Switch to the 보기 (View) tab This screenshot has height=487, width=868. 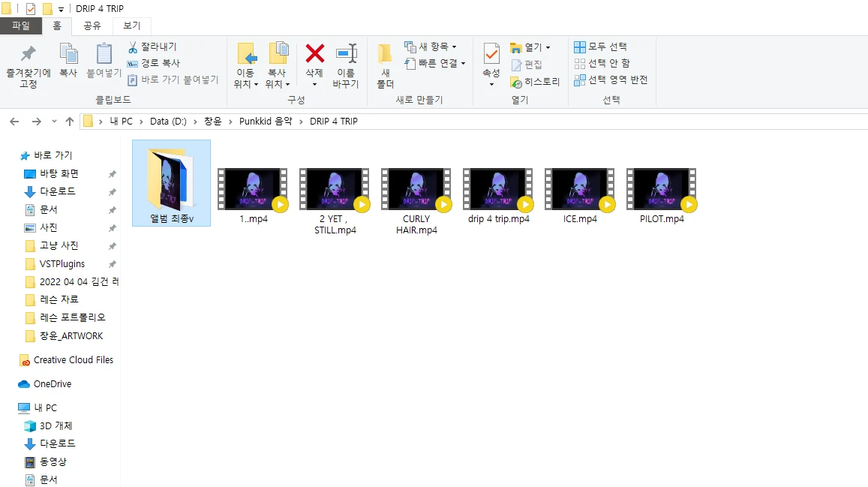click(x=132, y=26)
